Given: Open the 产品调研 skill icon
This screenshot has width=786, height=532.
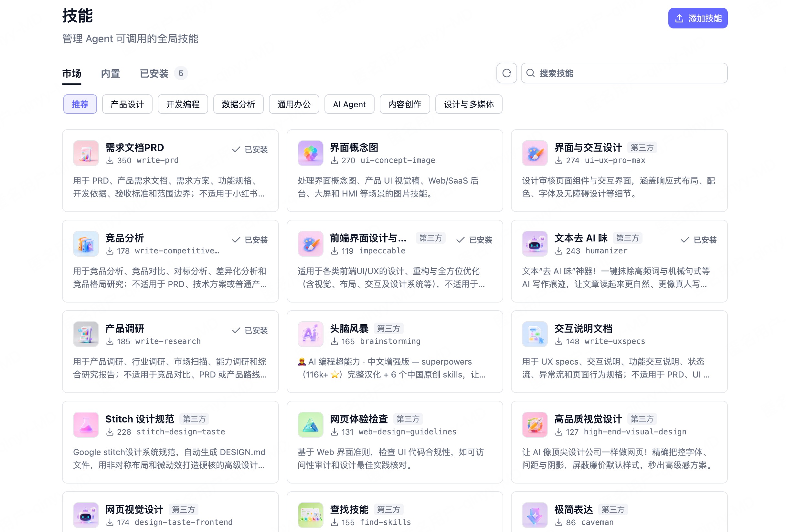Looking at the screenshot, I should tap(86, 334).
